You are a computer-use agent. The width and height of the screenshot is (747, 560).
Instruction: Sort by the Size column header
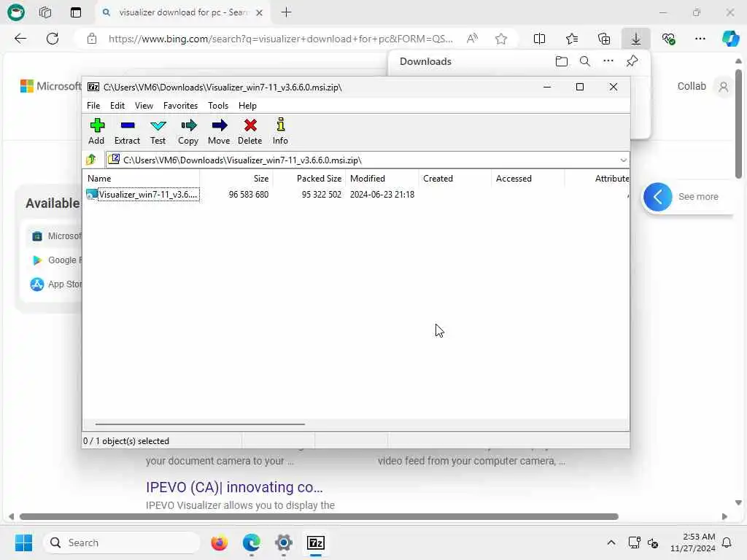click(236, 179)
